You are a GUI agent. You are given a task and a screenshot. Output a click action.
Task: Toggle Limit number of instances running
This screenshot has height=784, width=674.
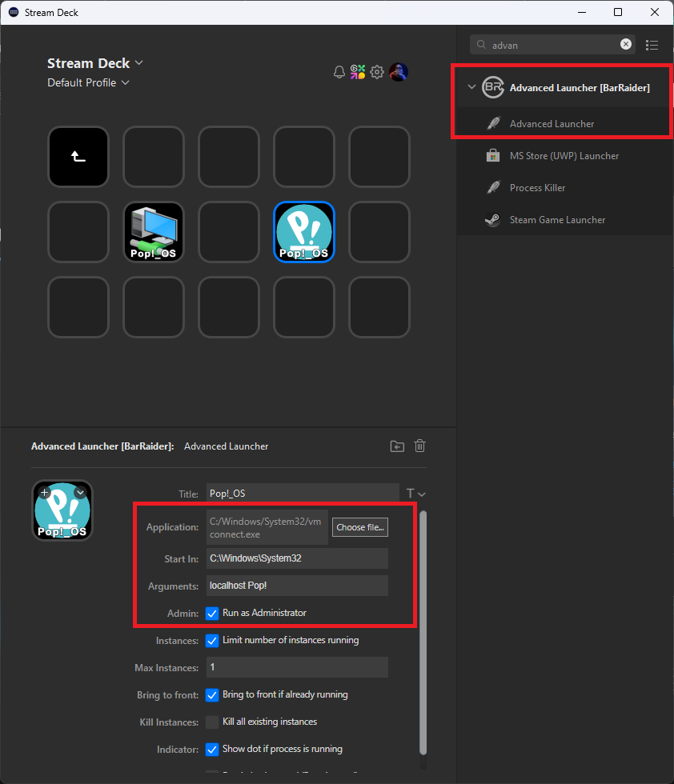[212, 641]
